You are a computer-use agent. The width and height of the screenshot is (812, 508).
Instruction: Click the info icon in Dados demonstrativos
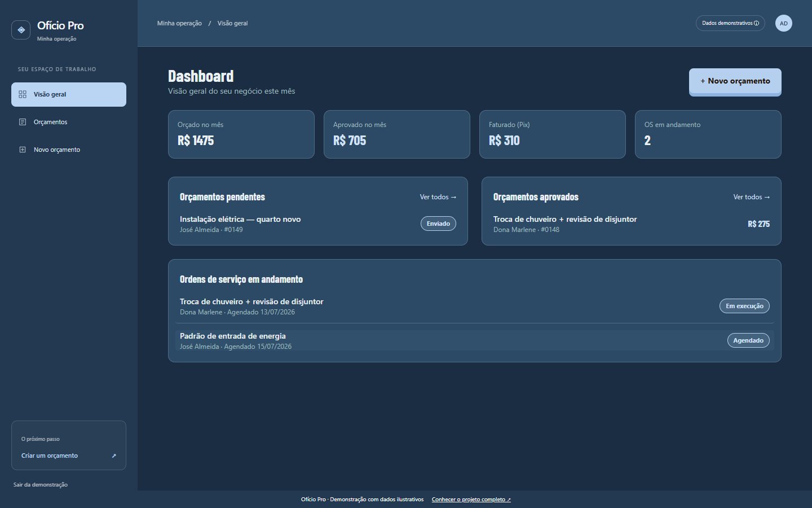point(756,23)
